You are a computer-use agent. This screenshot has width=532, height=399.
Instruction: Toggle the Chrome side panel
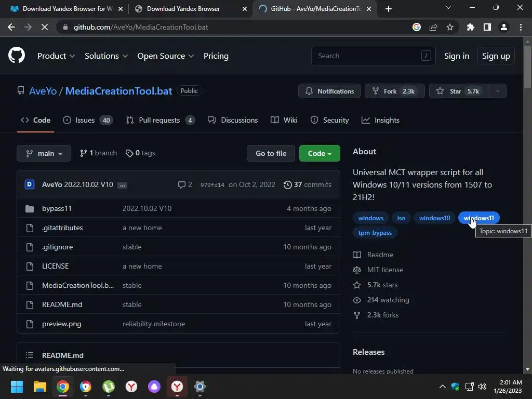pos(487,27)
